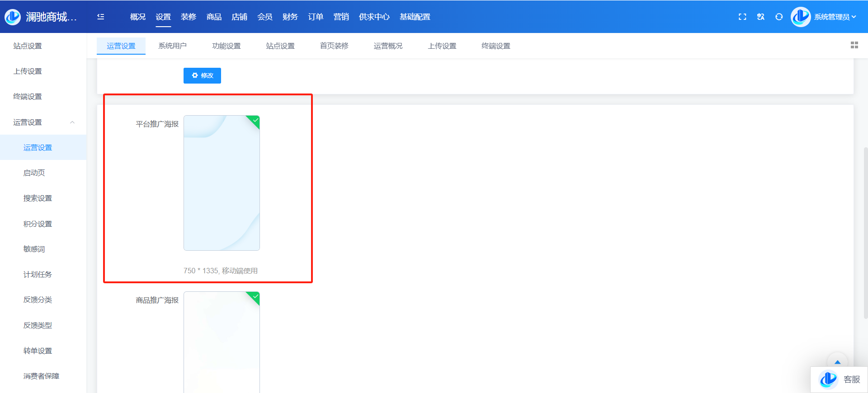
Task: Click the scroll-to-top arrow button
Action: coord(837,362)
